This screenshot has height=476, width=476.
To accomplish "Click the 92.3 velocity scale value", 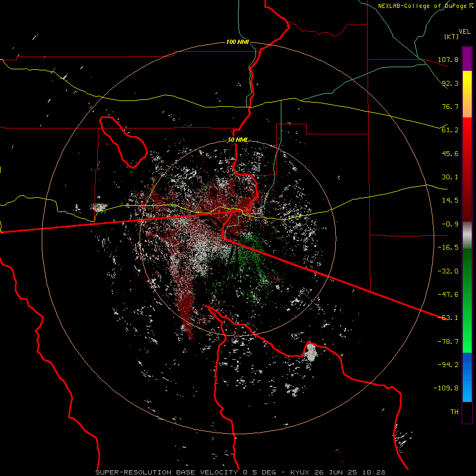I will 450,83.
